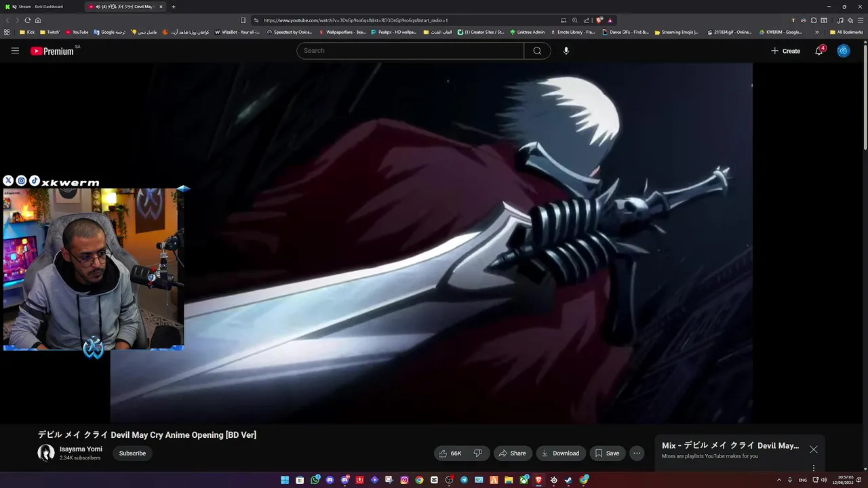
Task: Show hidden system tray icons chevron
Action: point(779,480)
